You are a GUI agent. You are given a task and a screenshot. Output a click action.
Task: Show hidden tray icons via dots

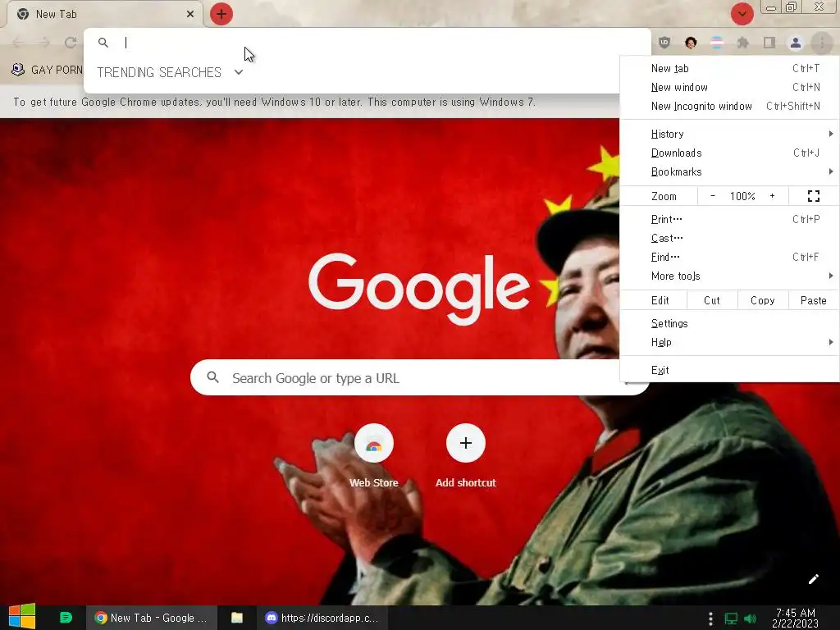pyautogui.click(x=710, y=619)
